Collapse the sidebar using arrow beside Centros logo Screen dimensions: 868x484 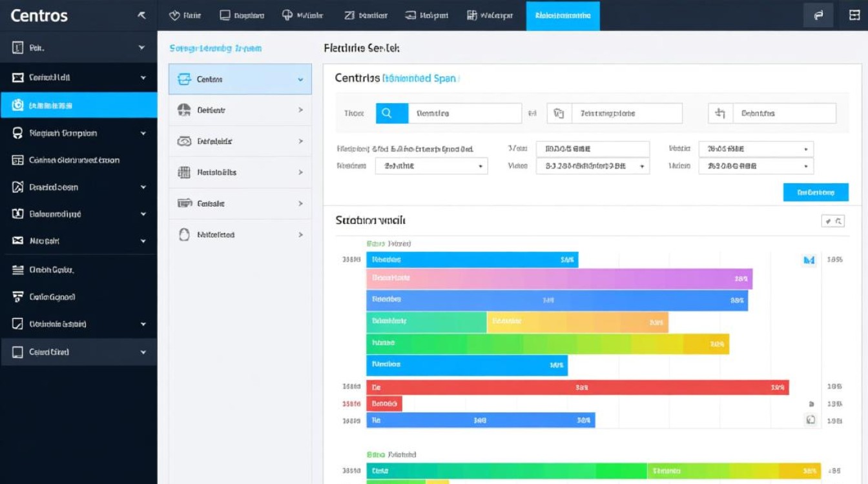tap(141, 15)
